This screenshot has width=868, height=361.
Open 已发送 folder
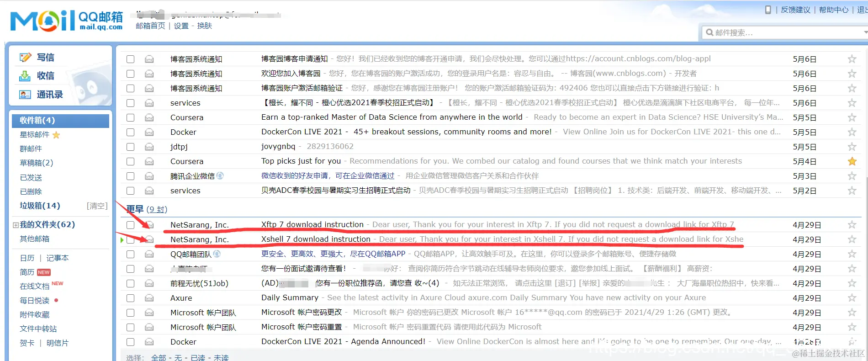(31, 177)
